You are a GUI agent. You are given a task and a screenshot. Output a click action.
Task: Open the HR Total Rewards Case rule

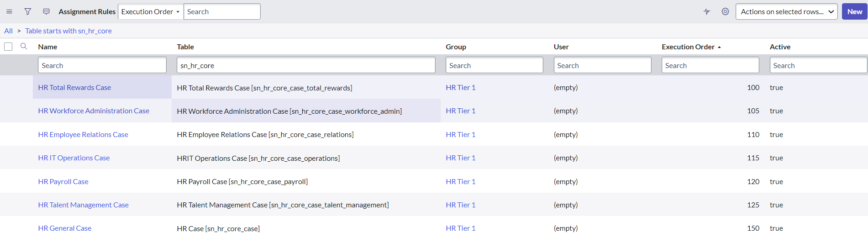pos(74,87)
